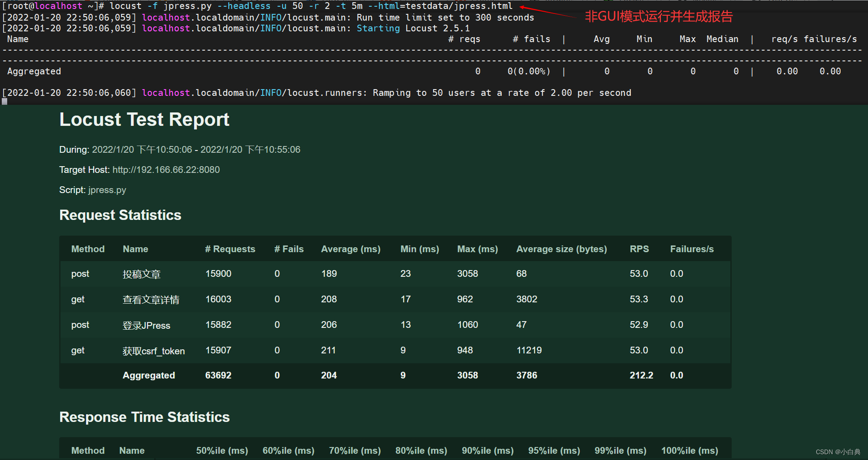Select the 登录JPress row name
Image resolution: width=868 pixels, height=460 pixels.
click(147, 325)
